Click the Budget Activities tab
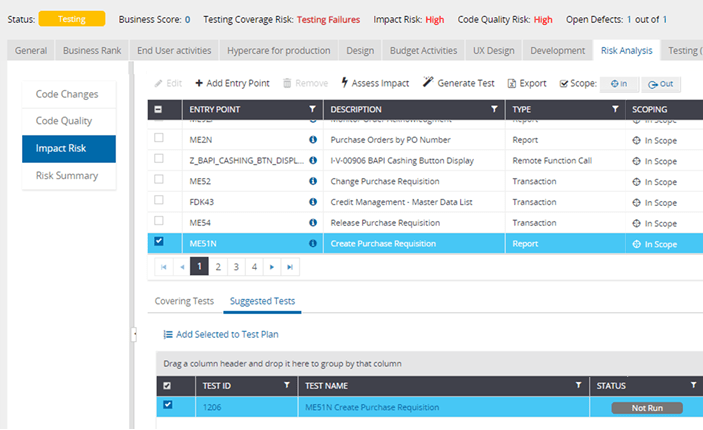The image size is (703, 430). coord(423,50)
